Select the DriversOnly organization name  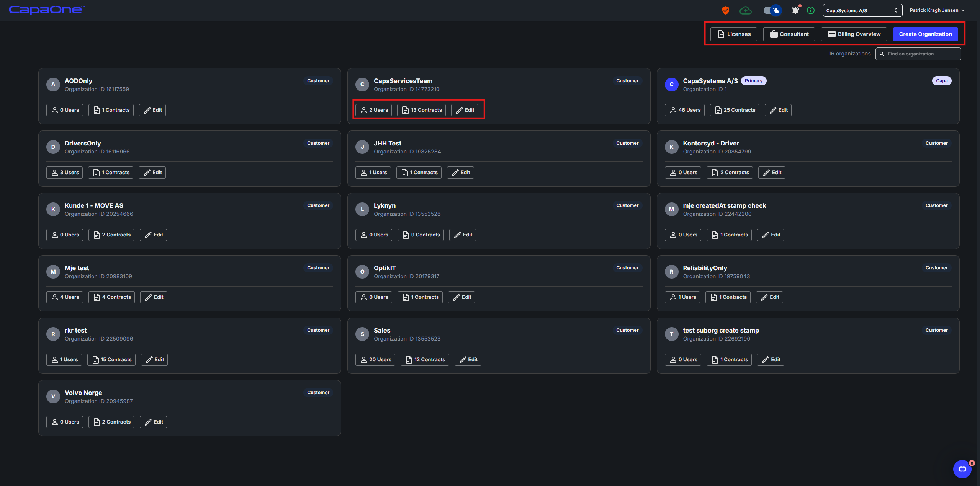click(83, 143)
